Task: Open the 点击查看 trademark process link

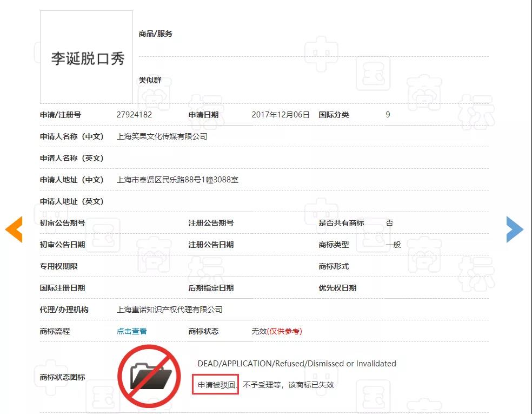Action: click(131, 331)
